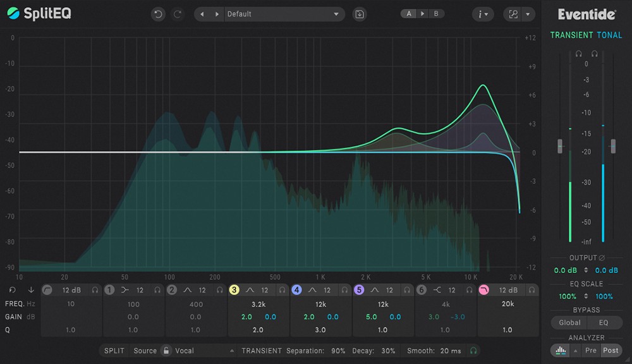Switch analyzer to Pre

tap(590, 350)
